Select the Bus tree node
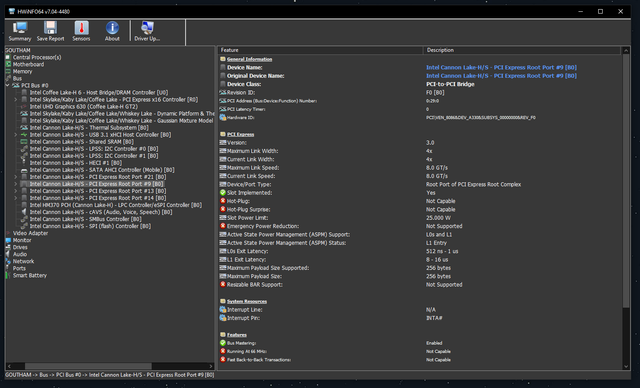This screenshot has width=640, height=388. [x=17, y=78]
